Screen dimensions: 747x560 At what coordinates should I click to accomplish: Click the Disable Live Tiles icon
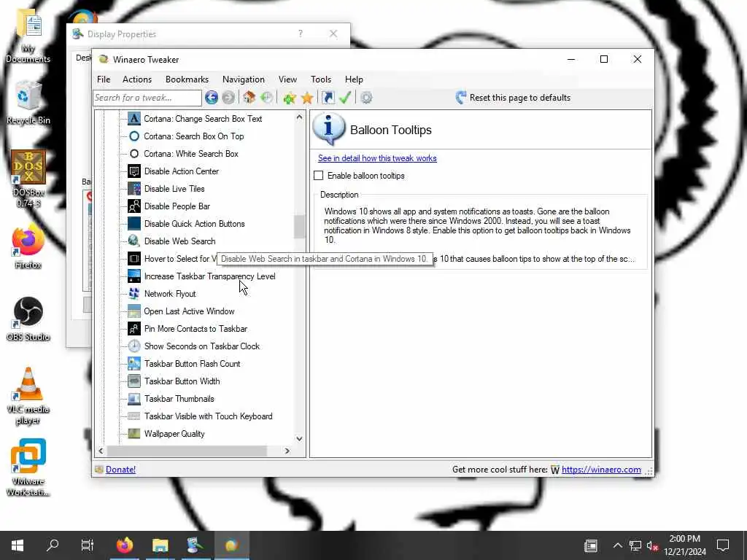point(134,189)
